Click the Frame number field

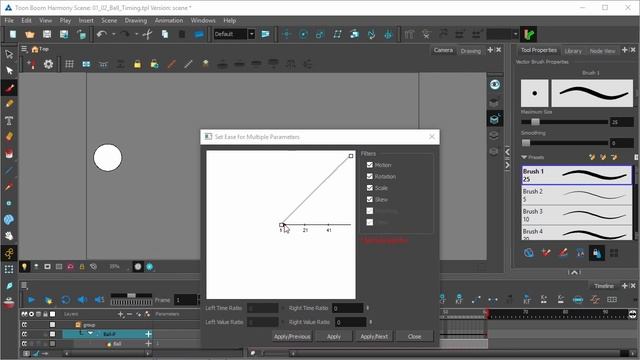coord(186,300)
